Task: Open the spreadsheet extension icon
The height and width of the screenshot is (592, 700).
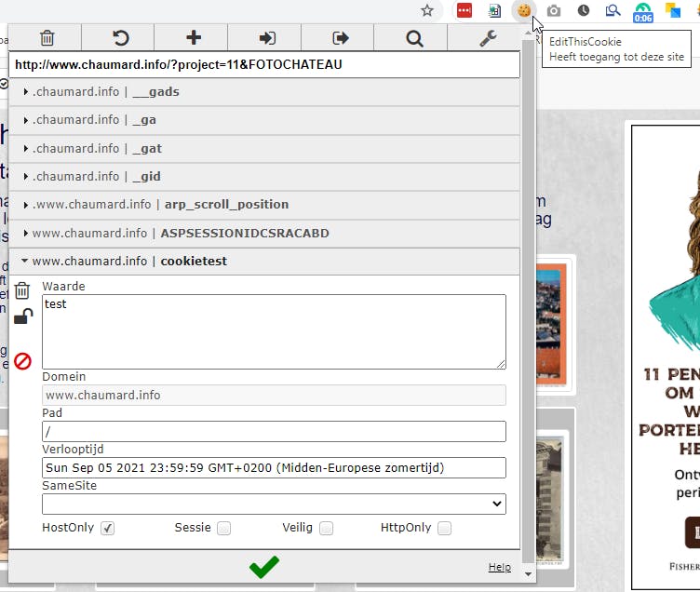Action: [494, 11]
